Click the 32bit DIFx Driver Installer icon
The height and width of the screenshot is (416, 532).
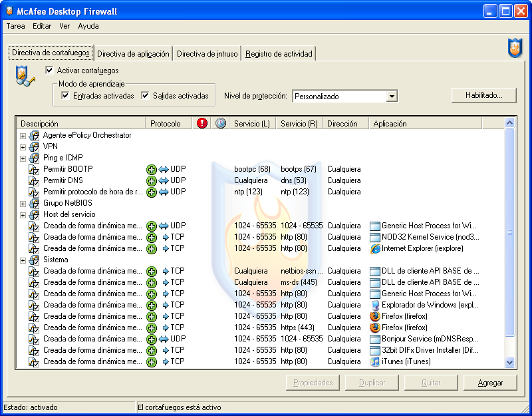tap(375, 350)
